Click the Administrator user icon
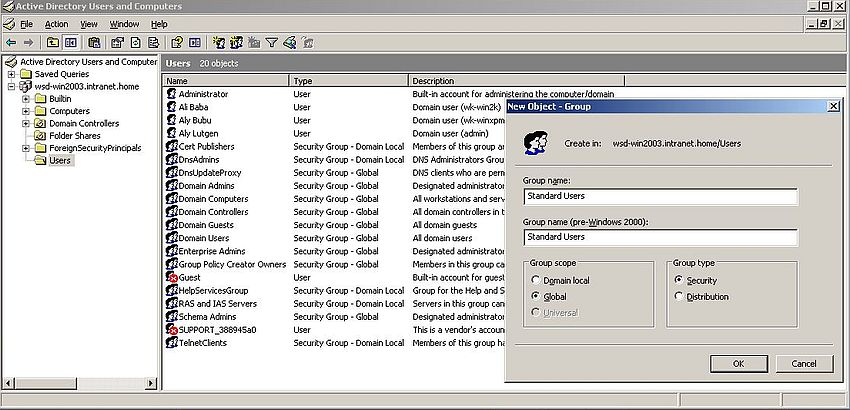Screen dimensions: 850x410 click(171, 94)
